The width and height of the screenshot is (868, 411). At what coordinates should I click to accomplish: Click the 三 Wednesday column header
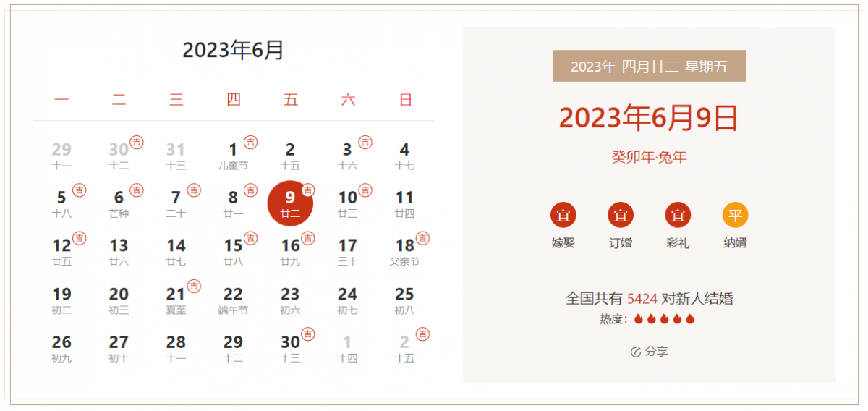click(176, 100)
